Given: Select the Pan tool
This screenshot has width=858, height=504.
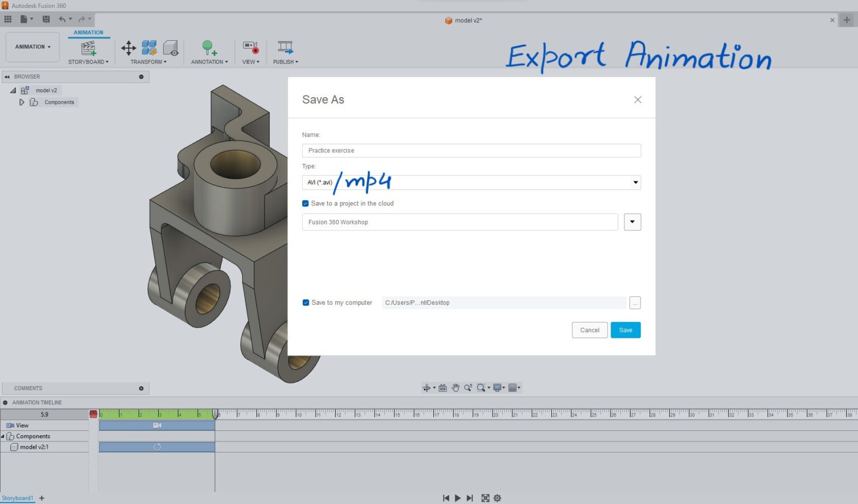Looking at the screenshot, I should 455,387.
